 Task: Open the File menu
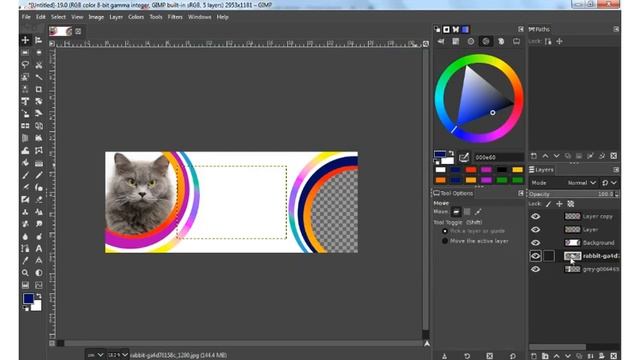point(26,17)
